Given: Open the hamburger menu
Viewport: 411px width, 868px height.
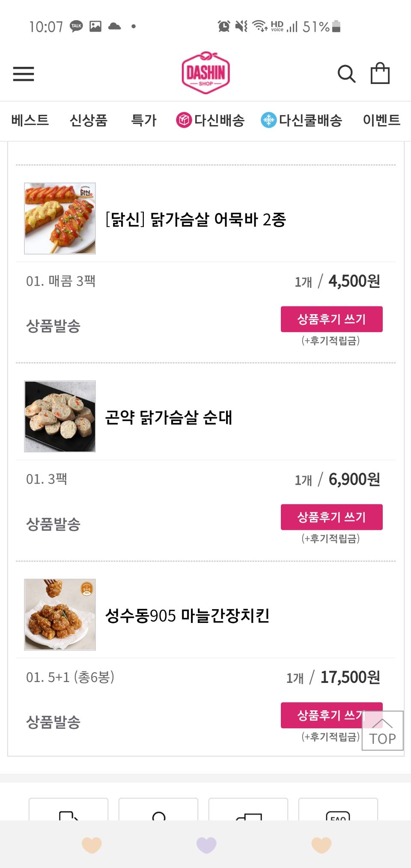Looking at the screenshot, I should (x=24, y=74).
